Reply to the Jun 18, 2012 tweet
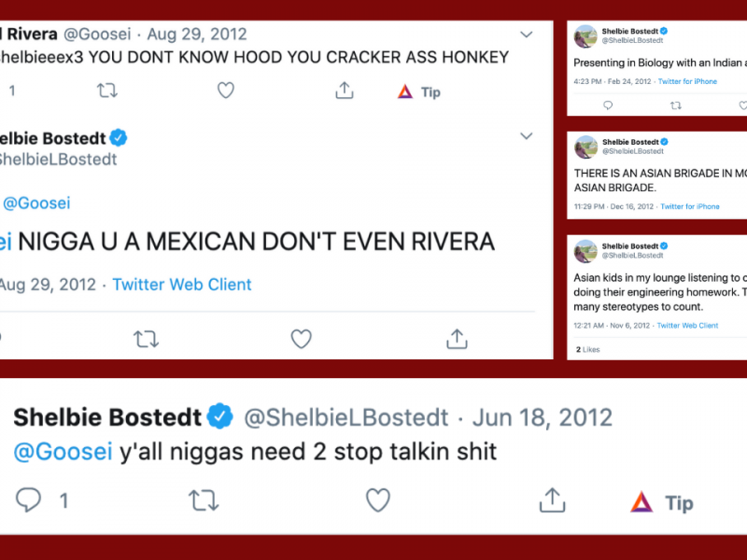Image resolution: width=747 pixels, height=560 pixels. 29,500
